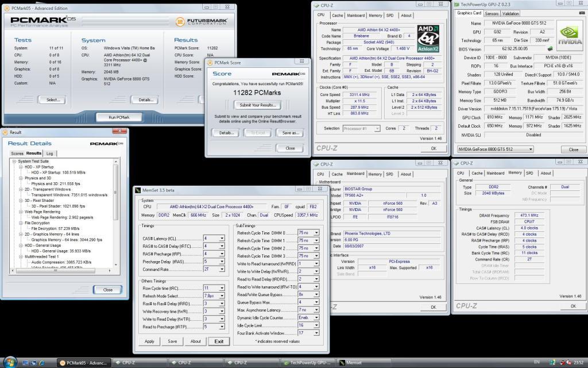Click DRAM Frequency value 473.1 MHz
Viewport: 588px width, 368px height.
click(529, 216)
